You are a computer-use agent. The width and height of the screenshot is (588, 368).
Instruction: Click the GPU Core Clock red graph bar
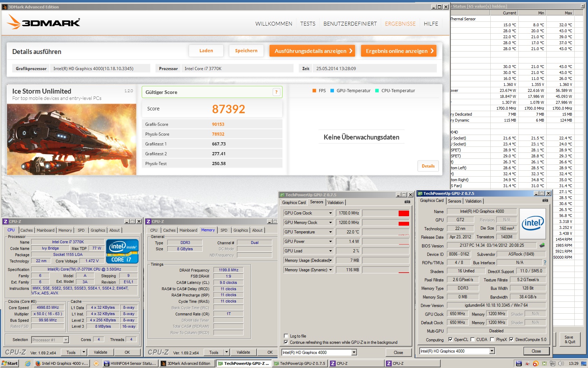point(404,213)
